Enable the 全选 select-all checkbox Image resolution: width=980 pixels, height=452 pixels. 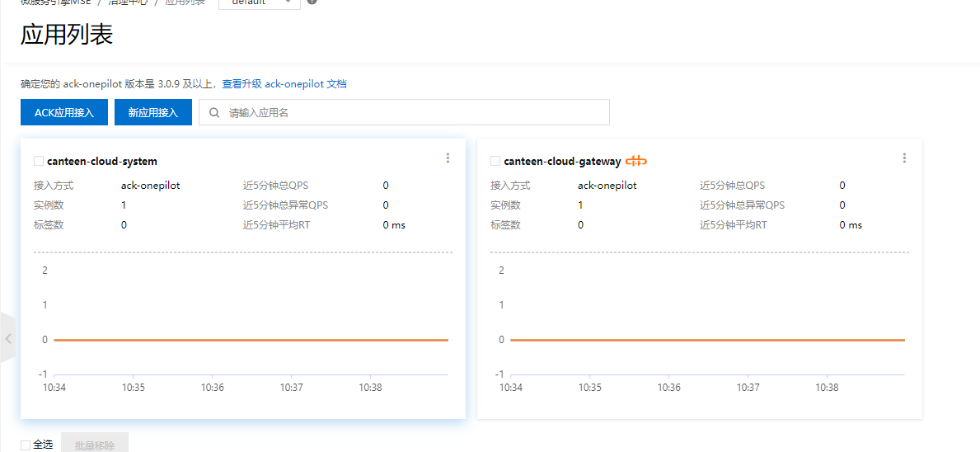coord(26,445)
